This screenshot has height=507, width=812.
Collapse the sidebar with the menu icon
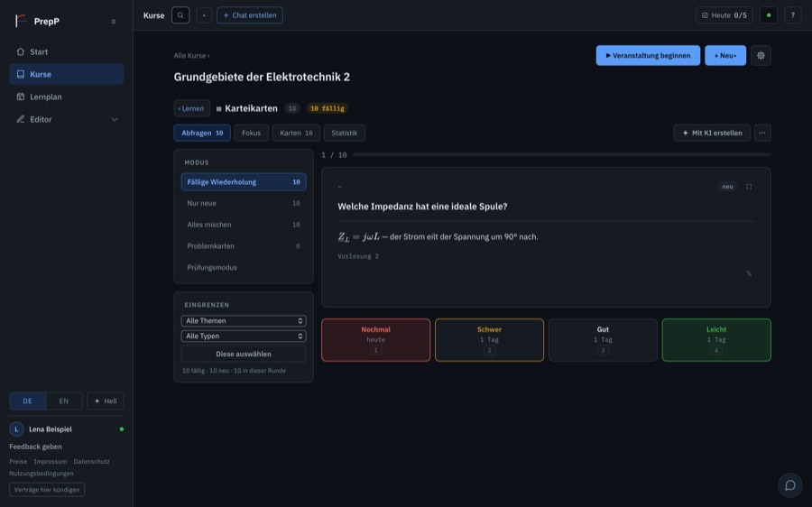114,22
